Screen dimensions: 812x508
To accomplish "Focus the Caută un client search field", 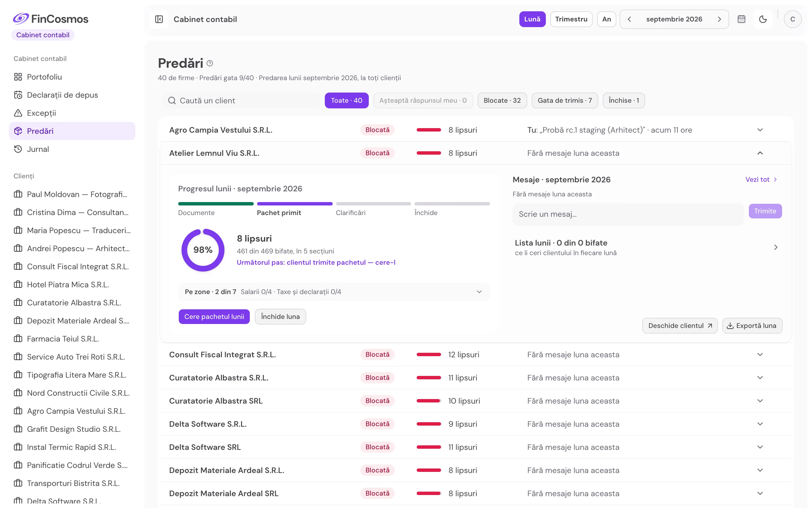I will [242, 100].
